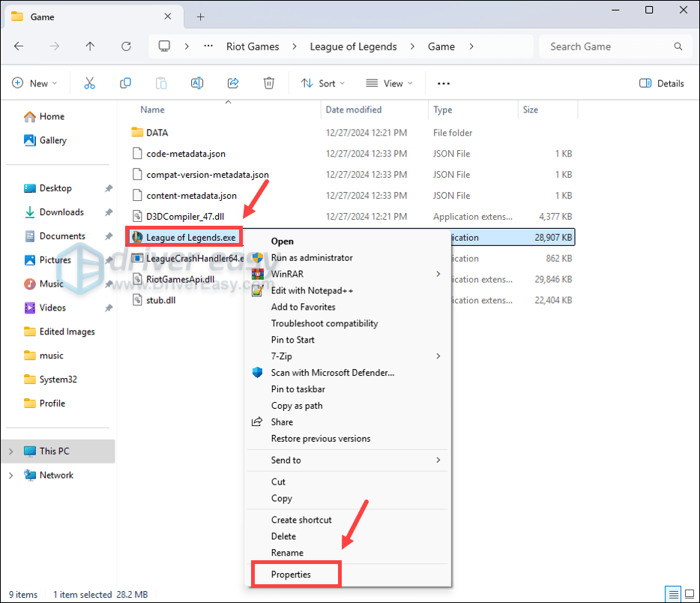The image size is (700, 603).
Task: Expand the Network tree node
Action: point(10,475)
